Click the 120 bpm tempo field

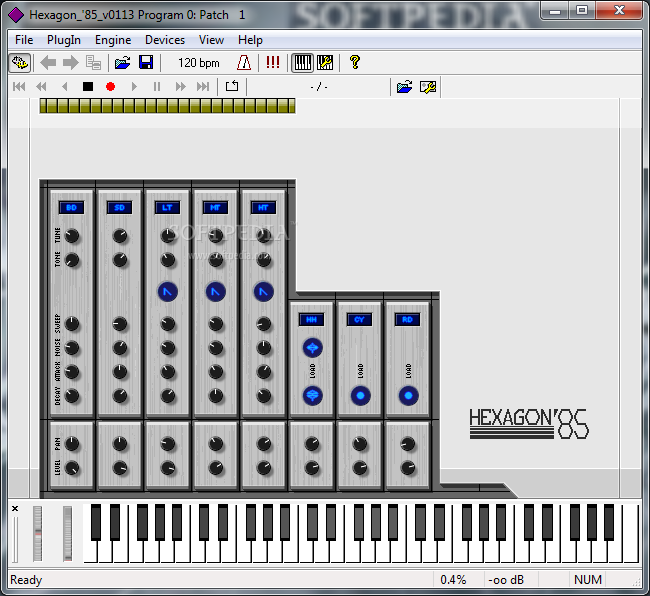click(x=199, y=63)
